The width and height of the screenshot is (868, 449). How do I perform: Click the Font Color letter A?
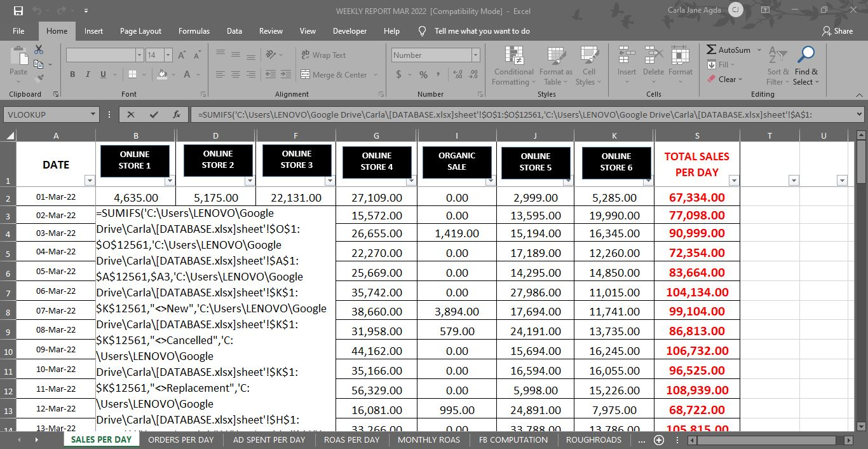187,74
